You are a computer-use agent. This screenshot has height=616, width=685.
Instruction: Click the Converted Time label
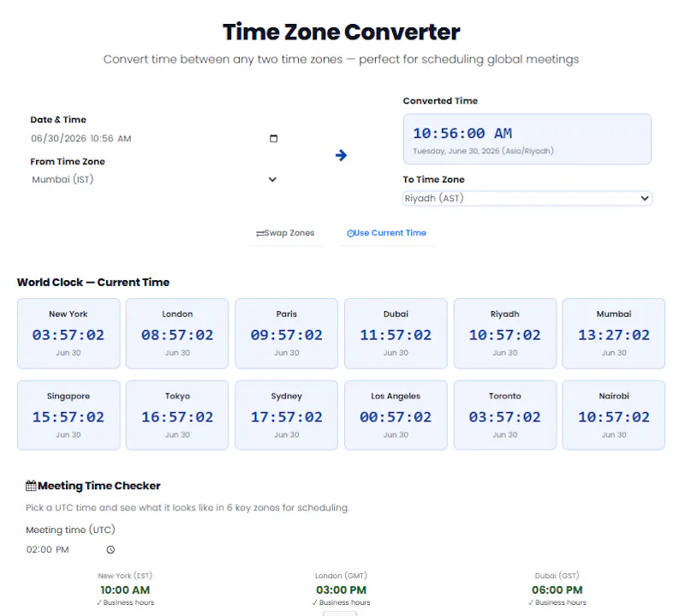(440, 101)
